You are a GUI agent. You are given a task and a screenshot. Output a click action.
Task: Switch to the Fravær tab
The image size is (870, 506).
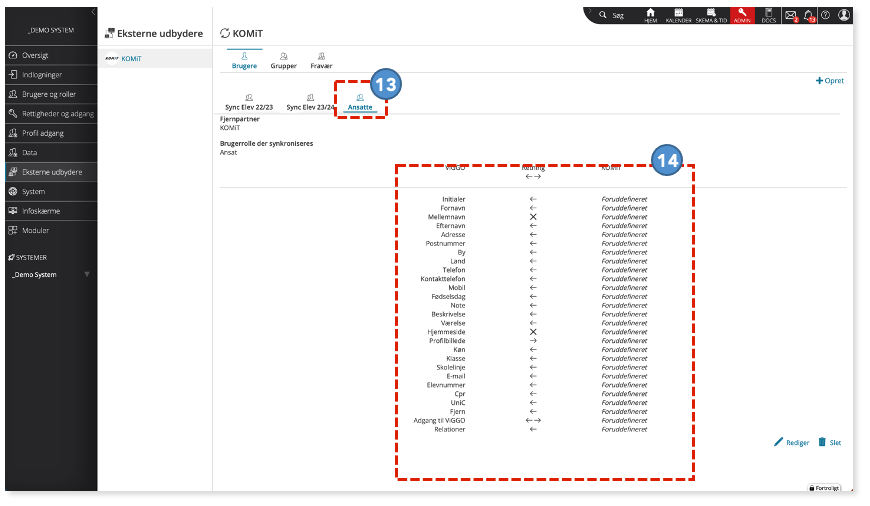click(x=321, y=60)
